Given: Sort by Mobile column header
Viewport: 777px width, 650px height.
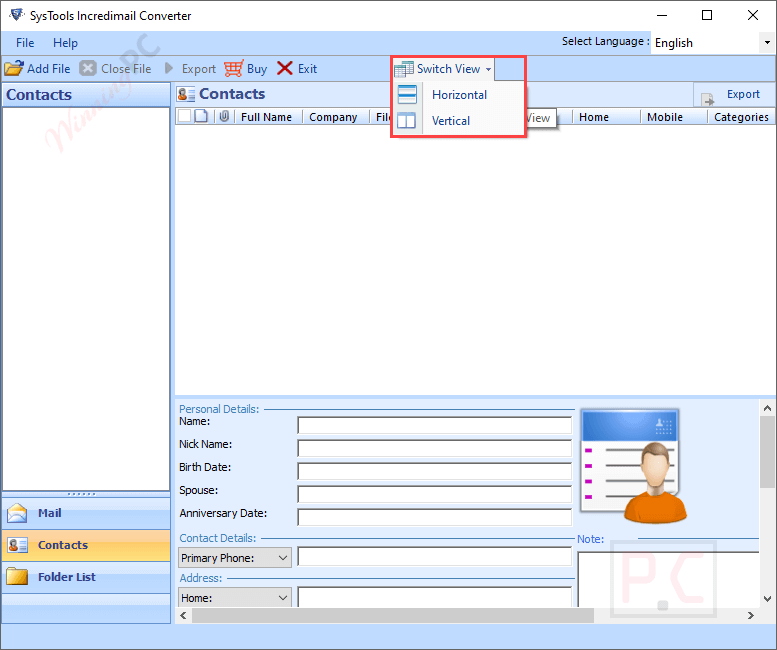Looking at the screenshot, I should point(665,117).
